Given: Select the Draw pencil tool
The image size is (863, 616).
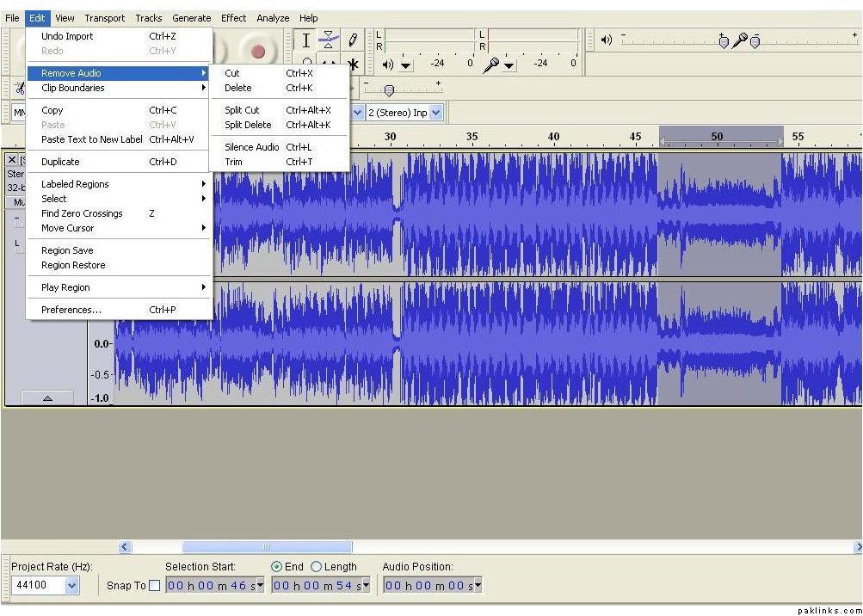Looking at the screenshot, I should coord(353,40).
